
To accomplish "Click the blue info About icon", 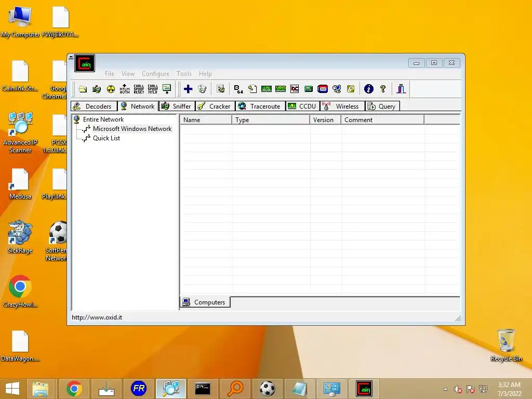I will (x=369, y=89).
